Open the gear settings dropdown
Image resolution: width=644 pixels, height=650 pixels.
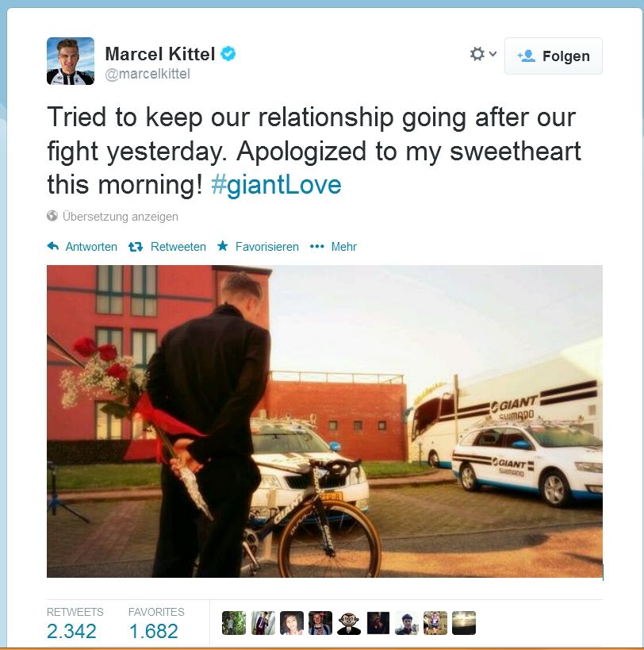(x=483, y=54)
